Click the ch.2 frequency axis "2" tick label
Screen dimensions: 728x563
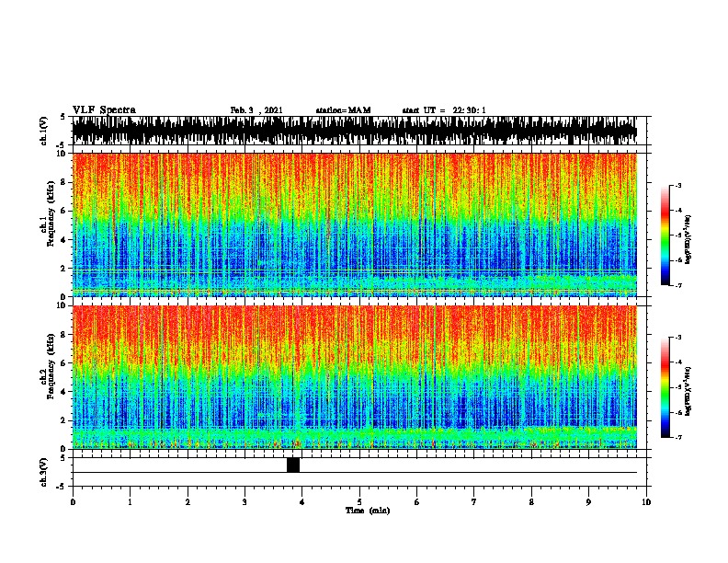coord(64,420)
